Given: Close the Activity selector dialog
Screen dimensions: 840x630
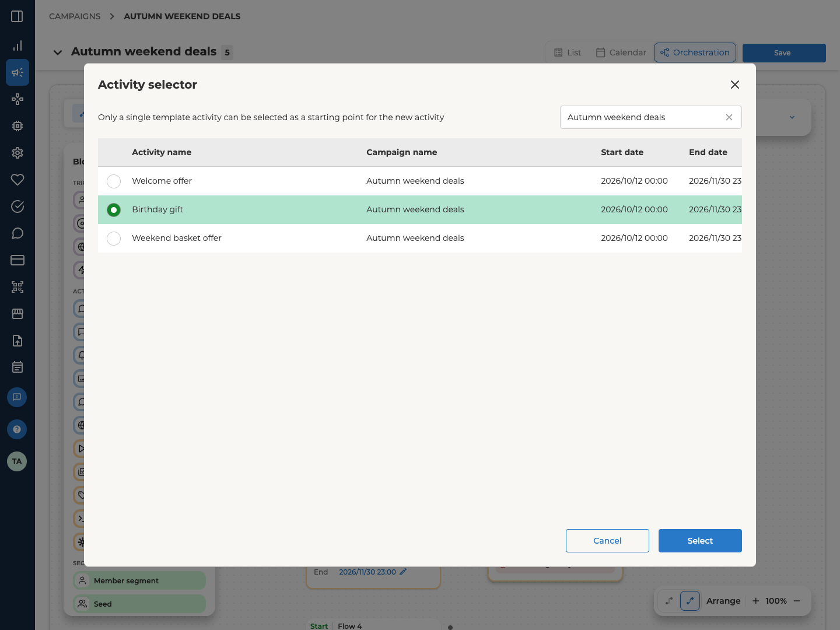Looking at the screenshot, I should tap(735, 85).
